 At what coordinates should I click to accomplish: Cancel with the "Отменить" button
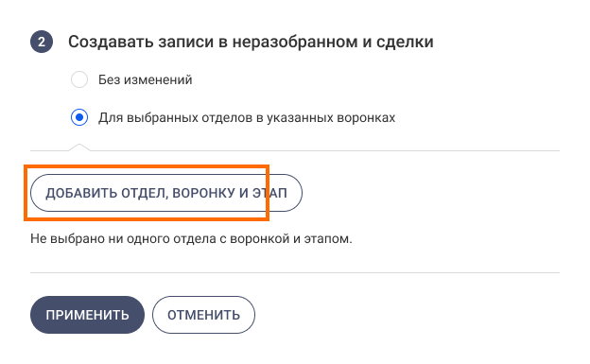tap(203, 315)
